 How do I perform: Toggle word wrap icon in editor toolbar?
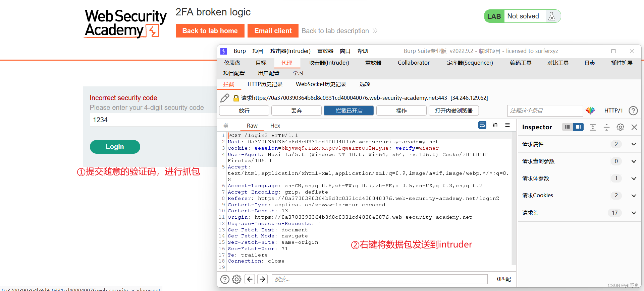[482, 125]
